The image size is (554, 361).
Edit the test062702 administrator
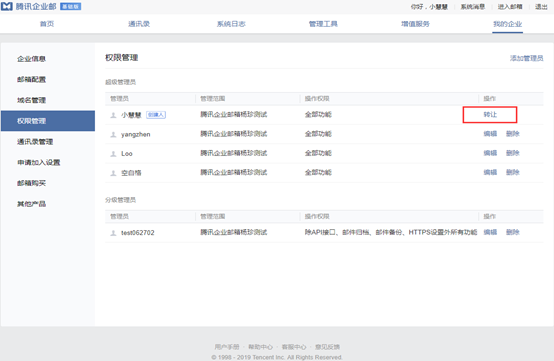pos(490,232)
